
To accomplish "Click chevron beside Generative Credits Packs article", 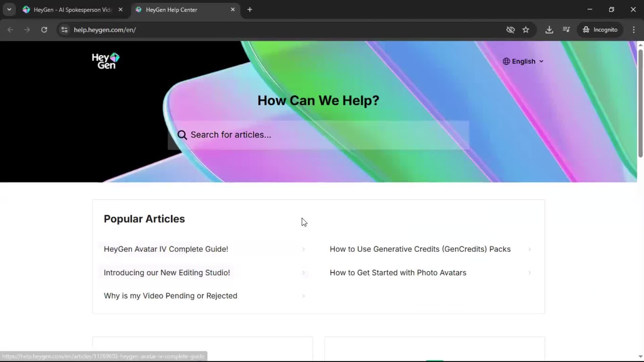I will (x=530, y=249).
